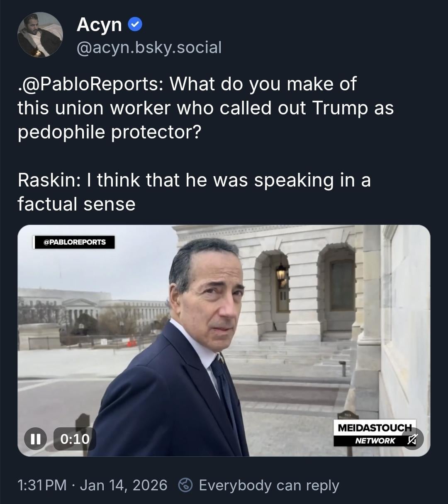Click the word 'Trump' in the post
Screen dimensions: 448x504
click(x=340, y=108)
